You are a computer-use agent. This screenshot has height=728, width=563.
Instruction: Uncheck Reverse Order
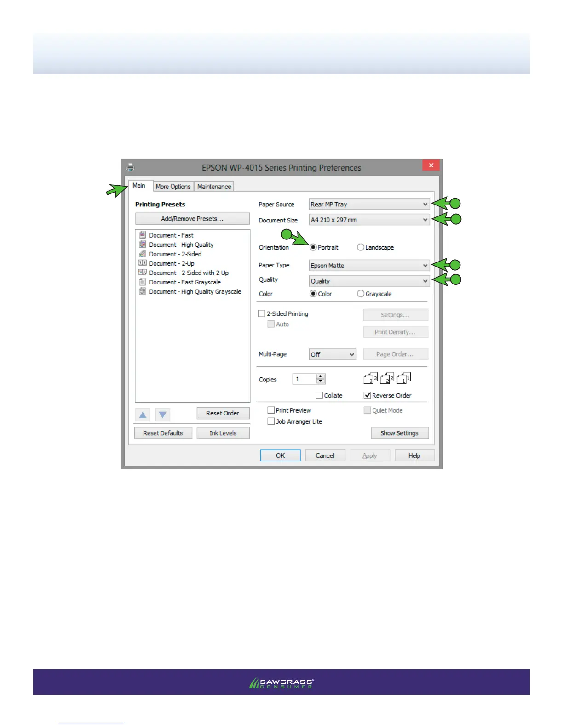point(367,395)
